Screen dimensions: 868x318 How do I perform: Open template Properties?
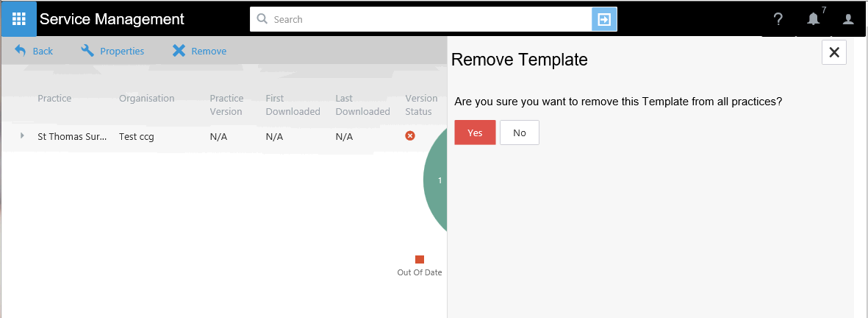coord(112,51)
